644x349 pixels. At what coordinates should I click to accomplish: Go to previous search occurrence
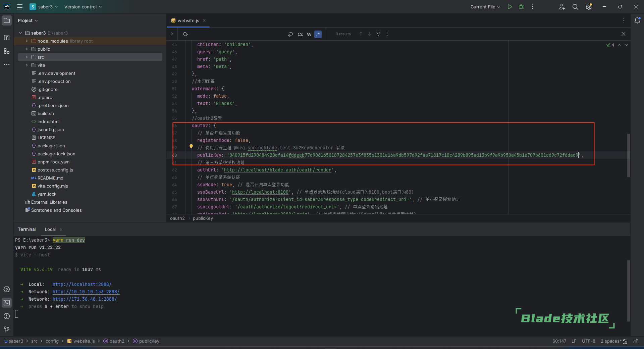pos(361,34)
